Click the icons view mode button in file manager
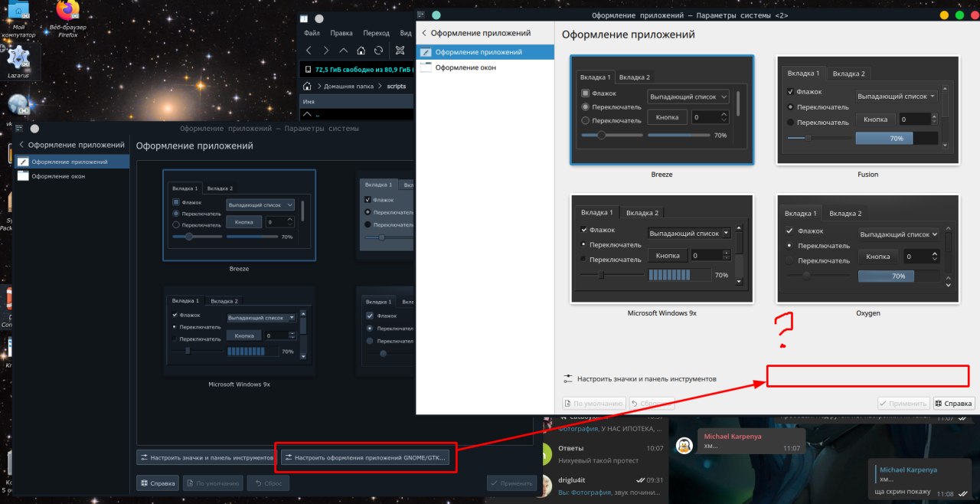The height and width of the screenshot is (504, 980). (x=400, y=51)
